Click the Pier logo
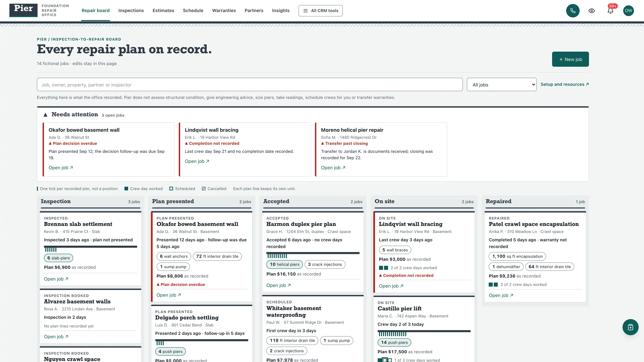644x362 pixels. coord(23,10)
